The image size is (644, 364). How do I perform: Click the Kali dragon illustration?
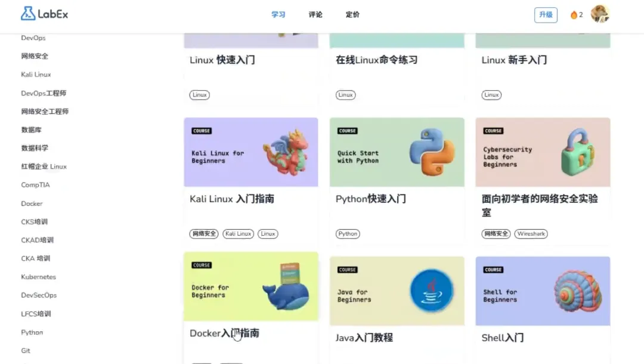(x=286, y=152)
